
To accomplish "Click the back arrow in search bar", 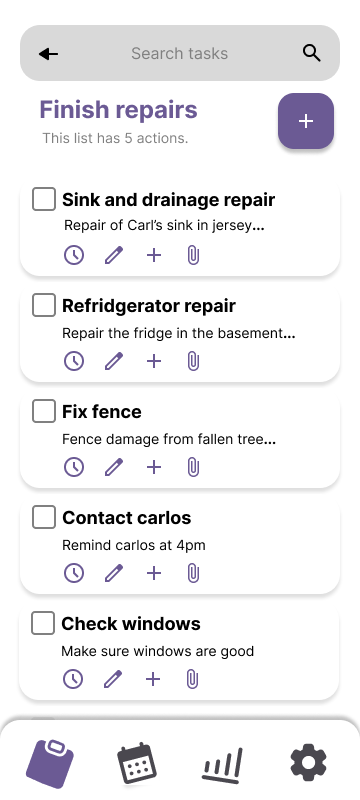I will click(x=48, y=54).
